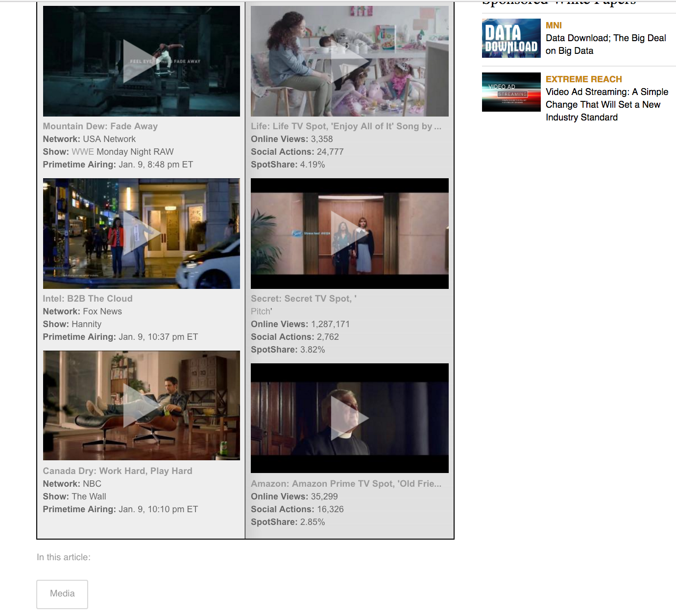The width and height of the screenshot is (676, 616).
Task: Select 'SpotShare: 2.85%' text
Action: [x=288, y=522]
